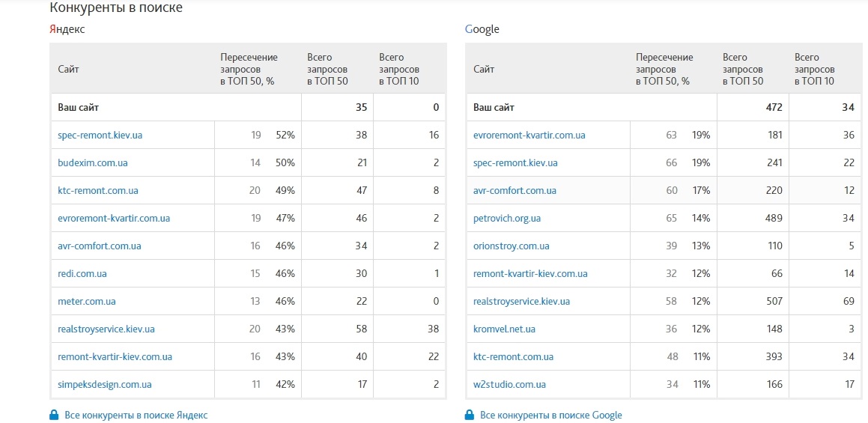Viewport: 868px width, 423px height.
Task: Click 'Всего запросов в ТОП 10' header in Яндекс table
Action: coord(398,69)
